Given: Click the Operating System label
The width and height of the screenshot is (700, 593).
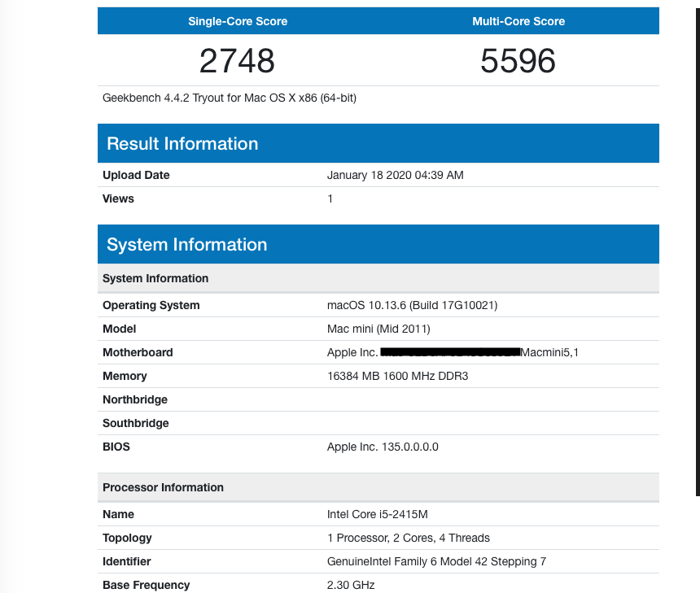Looking at the screenshot, I should [151, 305].
